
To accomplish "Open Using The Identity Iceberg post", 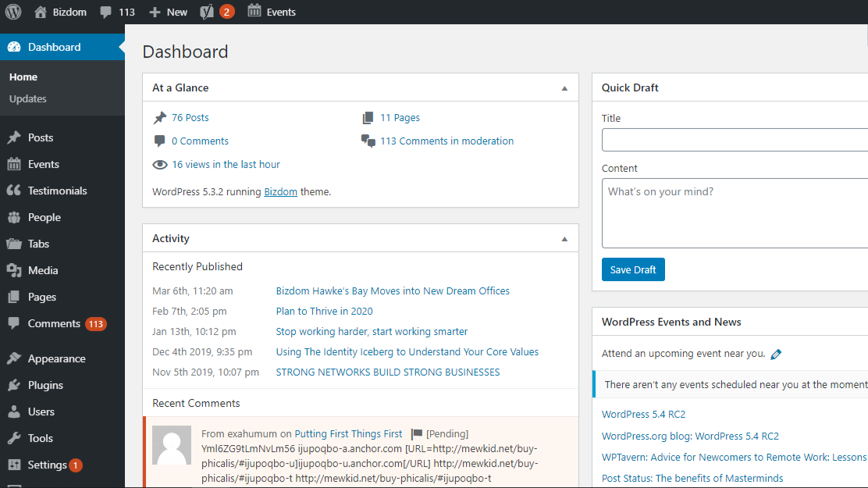I will point(407,351).
